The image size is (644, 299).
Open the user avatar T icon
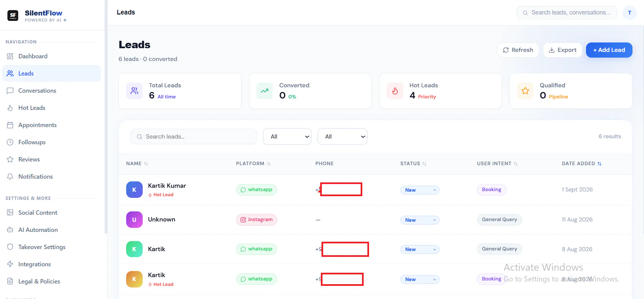(x=629, y=13)
